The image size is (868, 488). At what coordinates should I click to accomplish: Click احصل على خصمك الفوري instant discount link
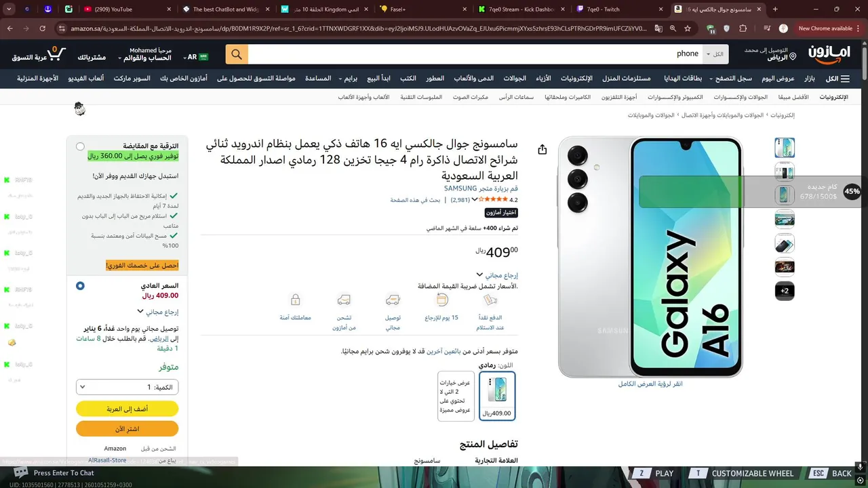coord(142,265)
